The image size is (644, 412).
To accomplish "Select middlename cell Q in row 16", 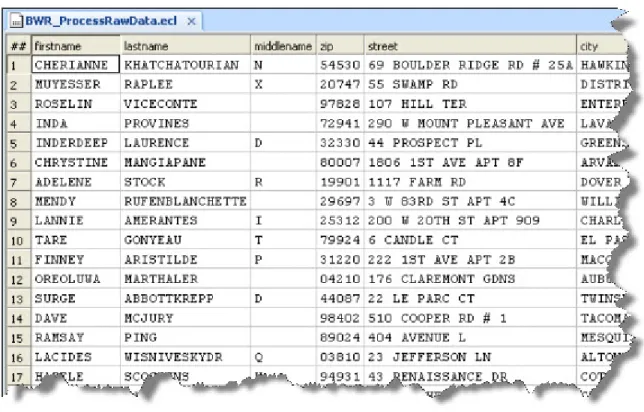I will (283, 357).
